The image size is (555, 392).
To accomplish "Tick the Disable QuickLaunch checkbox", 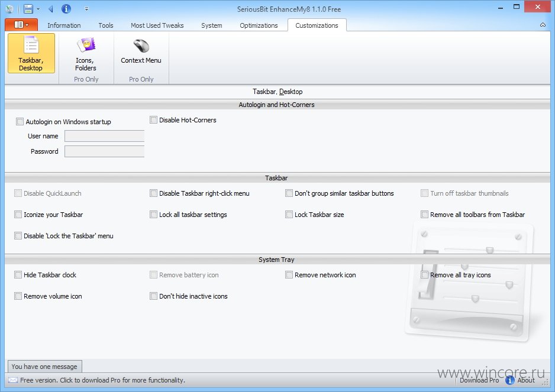I will (x=18, y=193).
